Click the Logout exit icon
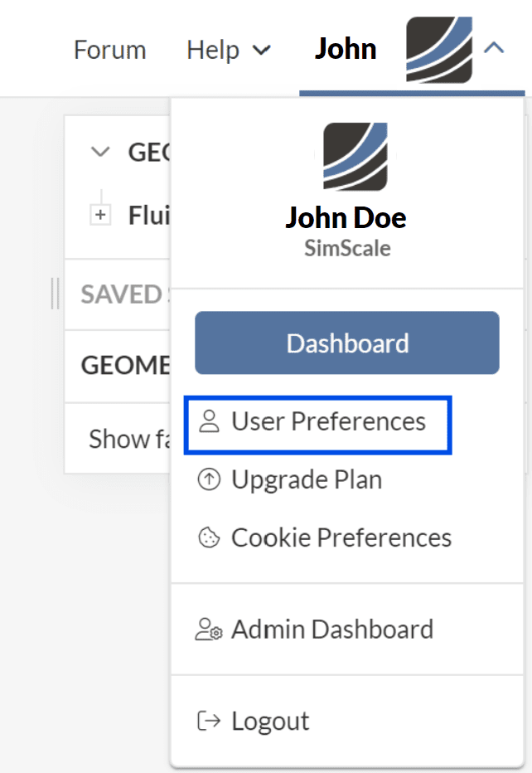 (210, 721)
